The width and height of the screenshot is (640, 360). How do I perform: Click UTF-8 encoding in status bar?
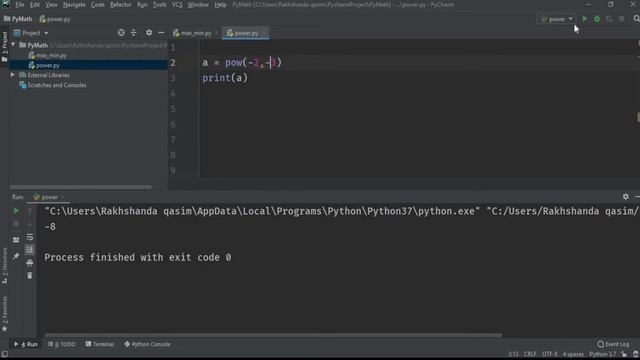pyautogui.click(x=550, y=354)
